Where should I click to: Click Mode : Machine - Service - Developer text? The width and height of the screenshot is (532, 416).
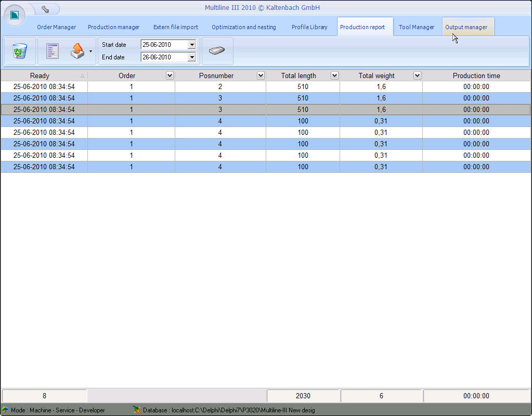[x=58, y=410]
